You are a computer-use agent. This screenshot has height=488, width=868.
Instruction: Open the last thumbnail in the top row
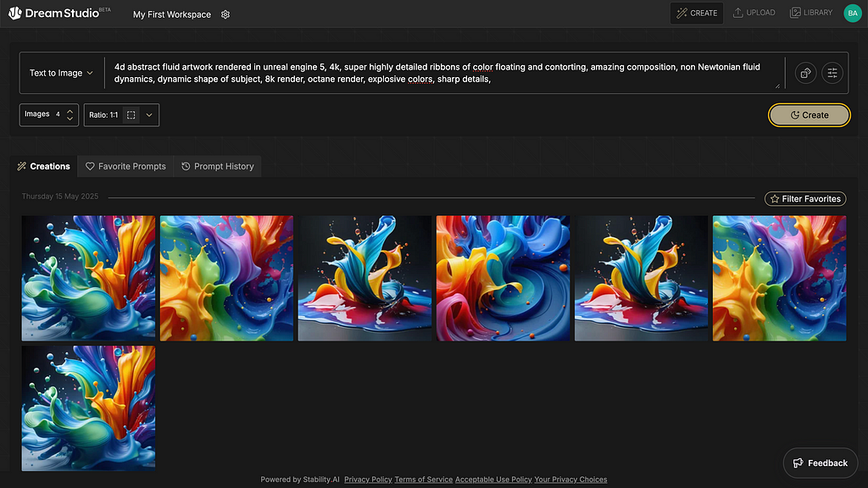pyautogui.click(x=780, y=278)
